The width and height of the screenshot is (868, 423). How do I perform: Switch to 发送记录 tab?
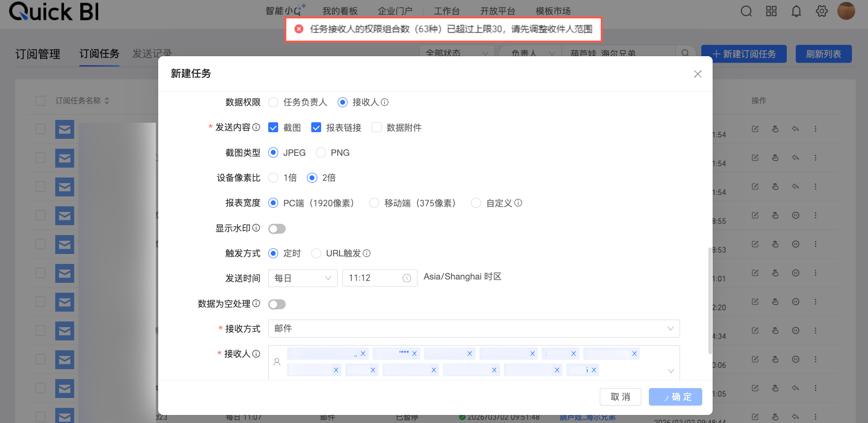pyautogui.click(x=152, y=53)
